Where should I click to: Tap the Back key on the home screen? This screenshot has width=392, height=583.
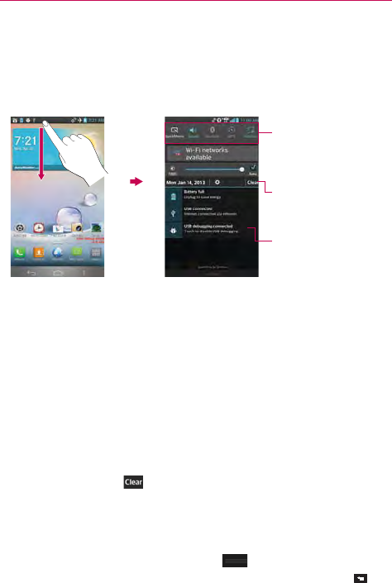tap(31, 273)
